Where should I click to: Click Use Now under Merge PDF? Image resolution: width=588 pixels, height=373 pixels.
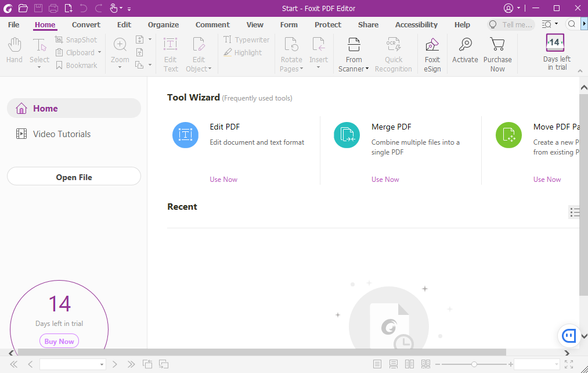pos(385,180)
